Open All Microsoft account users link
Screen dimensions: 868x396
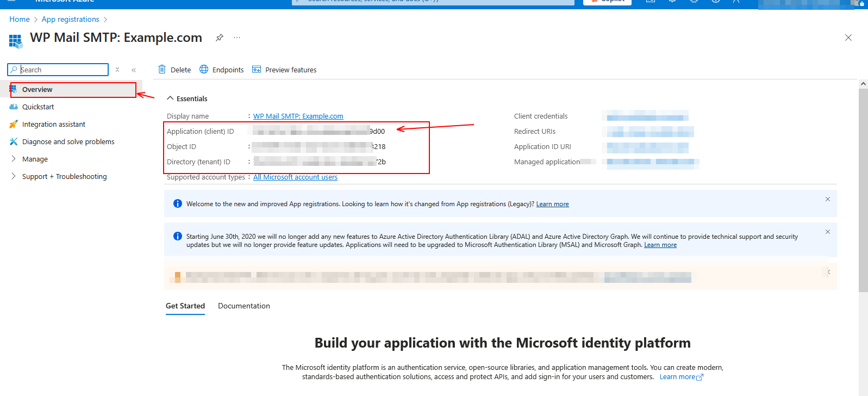pos(295,177)
